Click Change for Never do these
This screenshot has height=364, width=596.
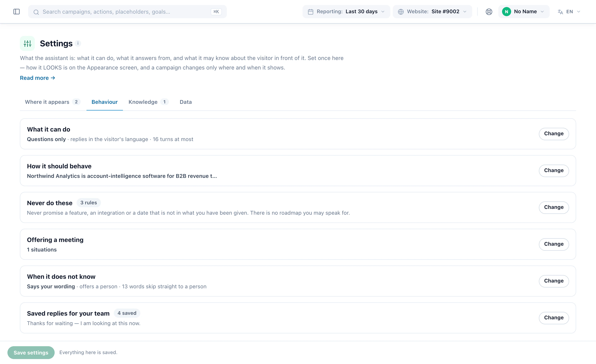(554, 207)
